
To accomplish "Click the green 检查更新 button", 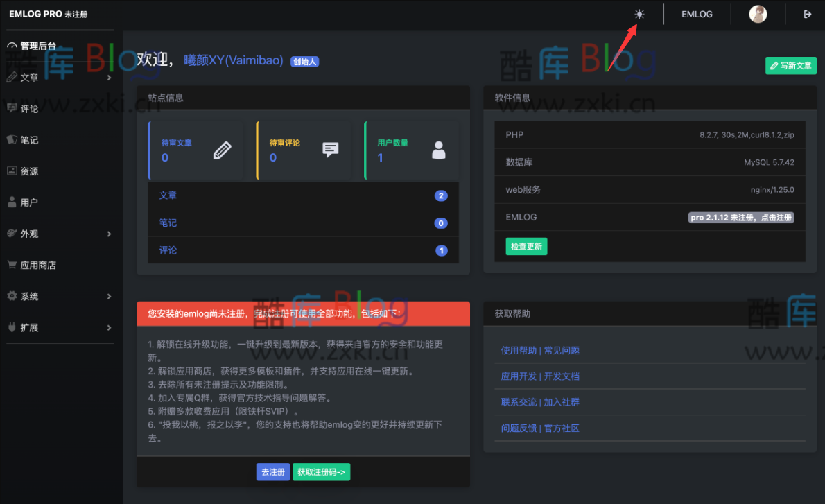I will (x=526, y=245).
